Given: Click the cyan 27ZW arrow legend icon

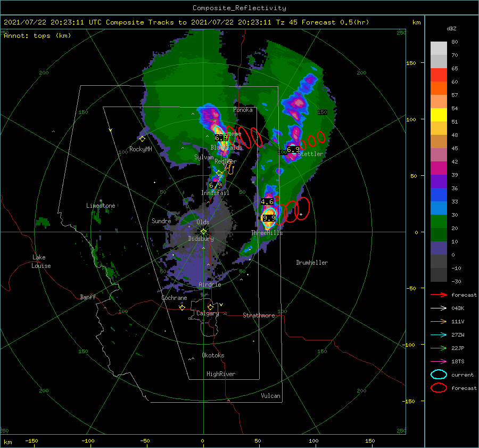Looking at the screenshot, I should pyautogui.click(x=439, y=335).
